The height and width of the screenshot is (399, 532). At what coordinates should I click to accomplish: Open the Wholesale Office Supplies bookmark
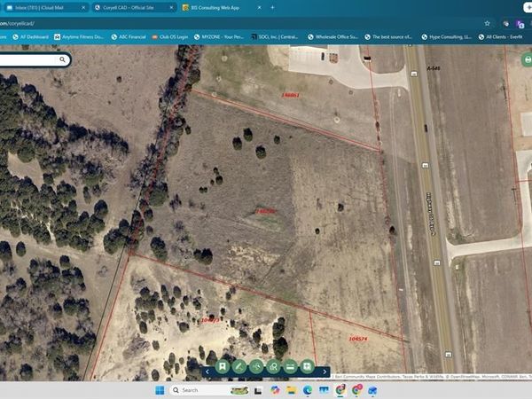tap(332, 36)
